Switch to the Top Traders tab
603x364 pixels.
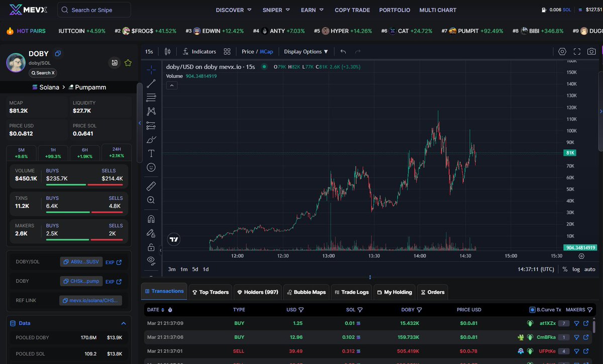pyautogui.click(x=210, y=292)
